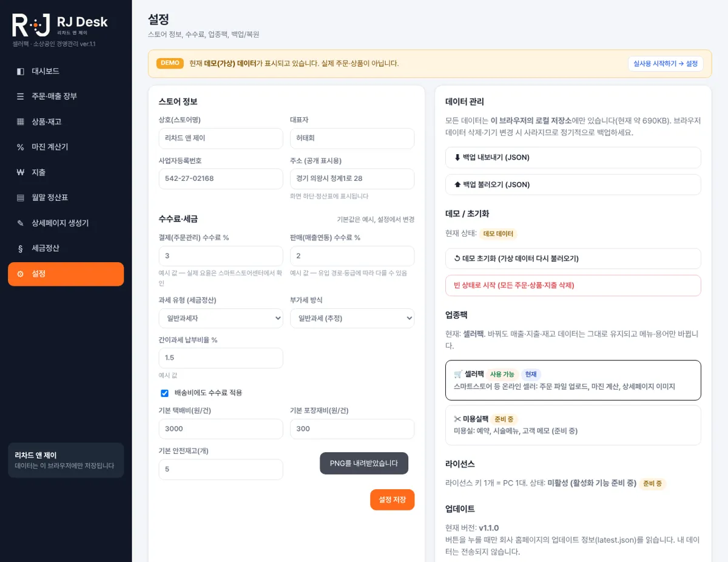Click the 설정 저장 button
Viewport: 728px width, 562px height.
pyautogui.click(x=393, y=499)
